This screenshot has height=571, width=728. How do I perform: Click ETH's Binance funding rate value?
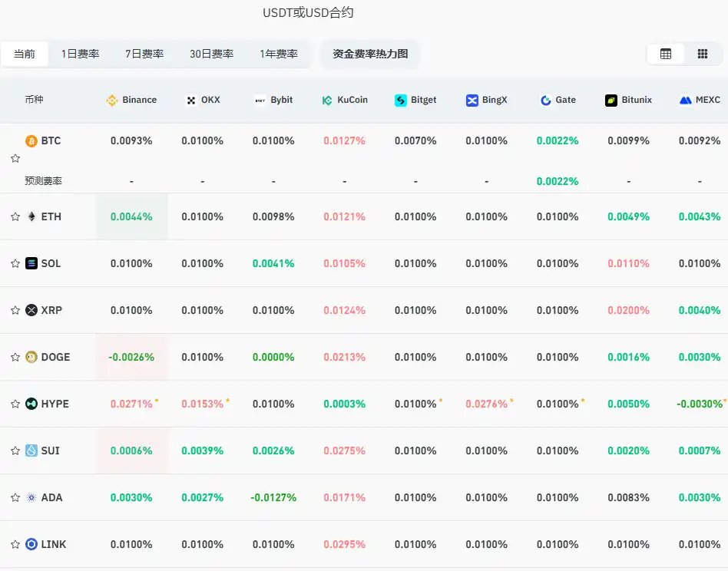pyautogui.click(x=131, y=216)
